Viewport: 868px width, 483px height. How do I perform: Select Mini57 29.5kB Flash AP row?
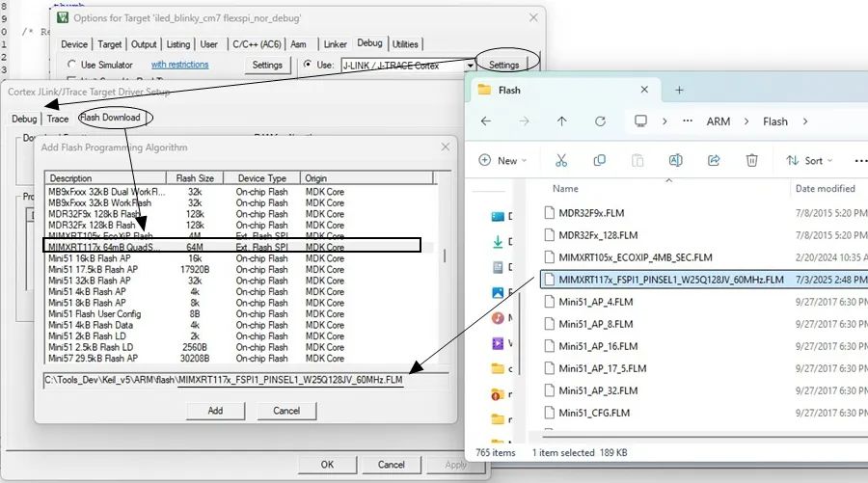click(x=238, y=359)
